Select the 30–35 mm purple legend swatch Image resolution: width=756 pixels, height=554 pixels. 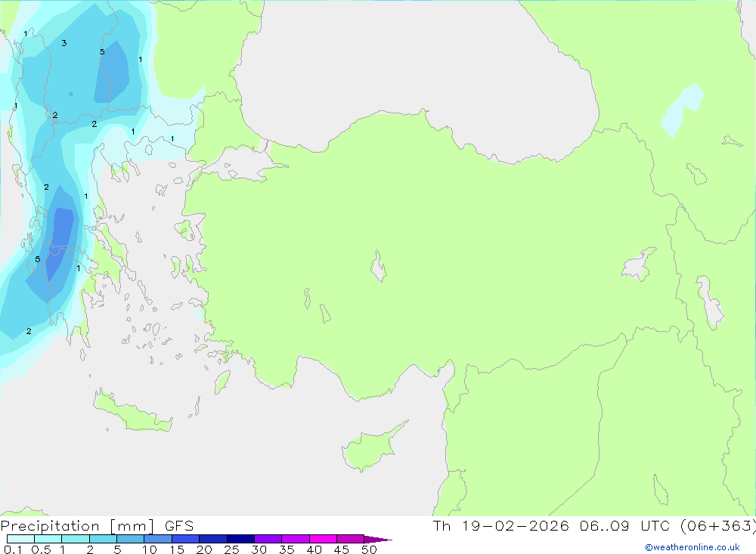click(268, 539)
